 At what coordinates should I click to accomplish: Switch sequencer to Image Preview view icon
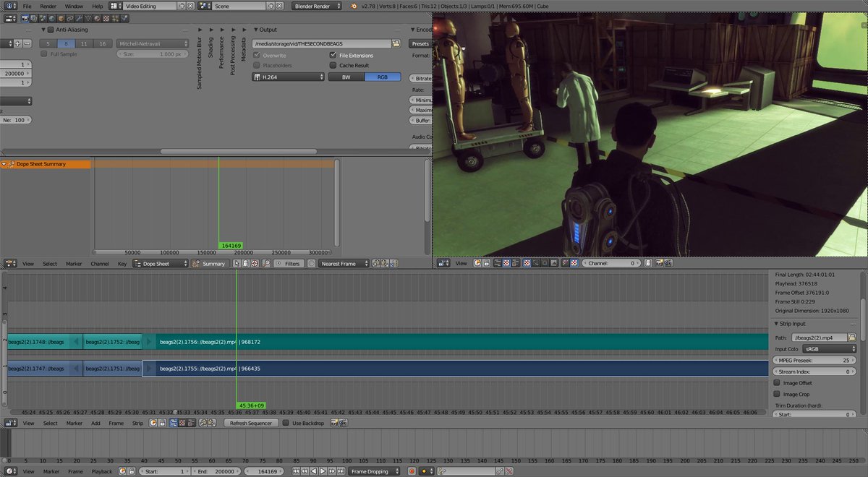pyautogui.click(x=182, y=423)
